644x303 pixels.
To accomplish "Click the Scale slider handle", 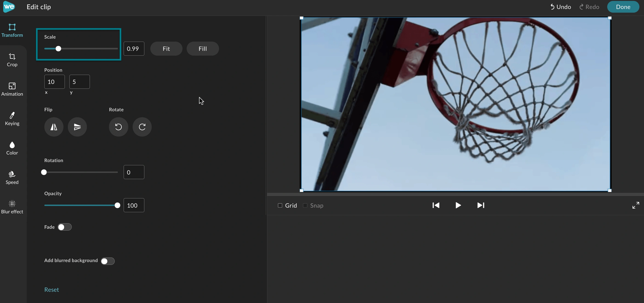I will [x=58, y=49].
